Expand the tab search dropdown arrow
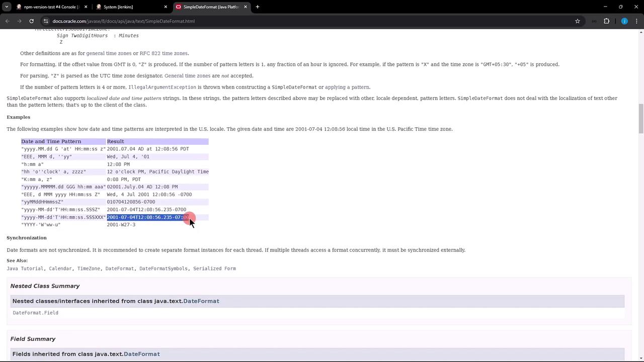This screenshot has width=644, height=362. (x=7, y=7)
